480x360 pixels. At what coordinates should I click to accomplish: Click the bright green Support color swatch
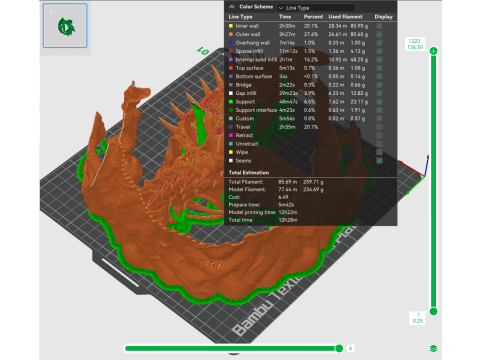231,102
